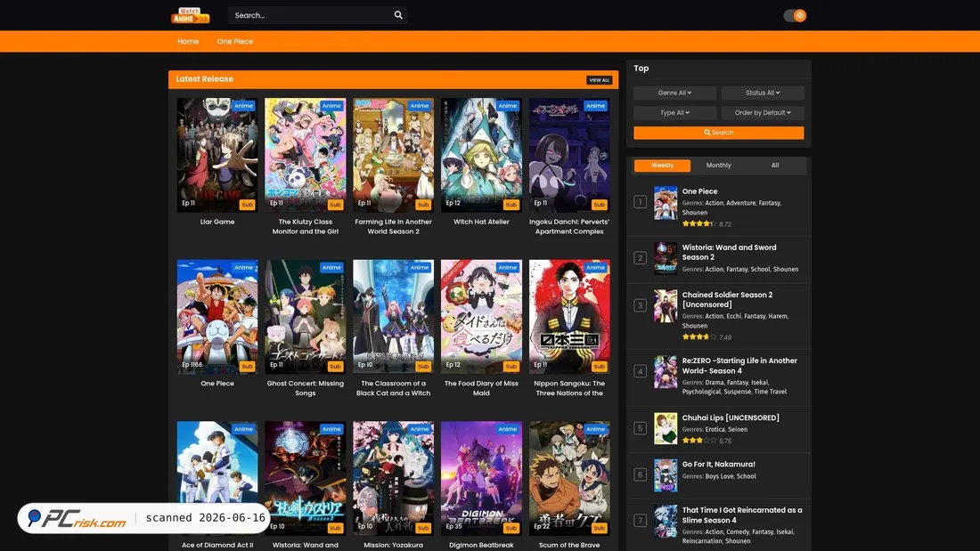
Task: Click the rank 4 number badge
Action: pos(640,371)
